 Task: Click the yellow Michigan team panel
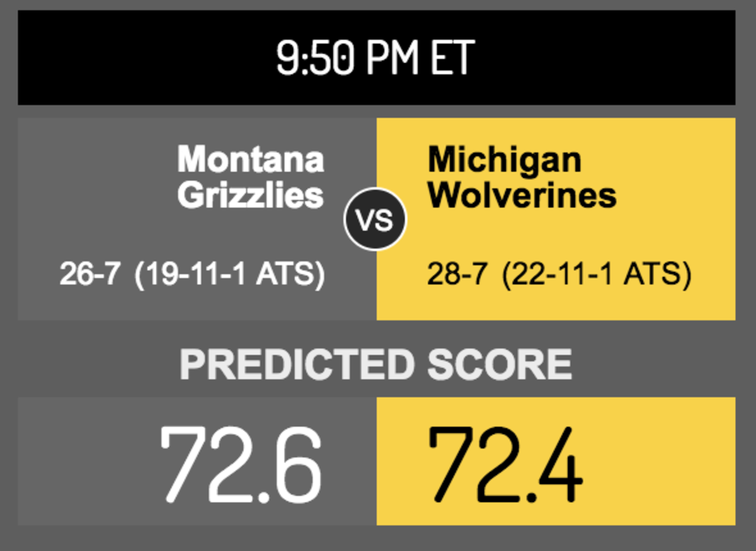click(556, 219)
